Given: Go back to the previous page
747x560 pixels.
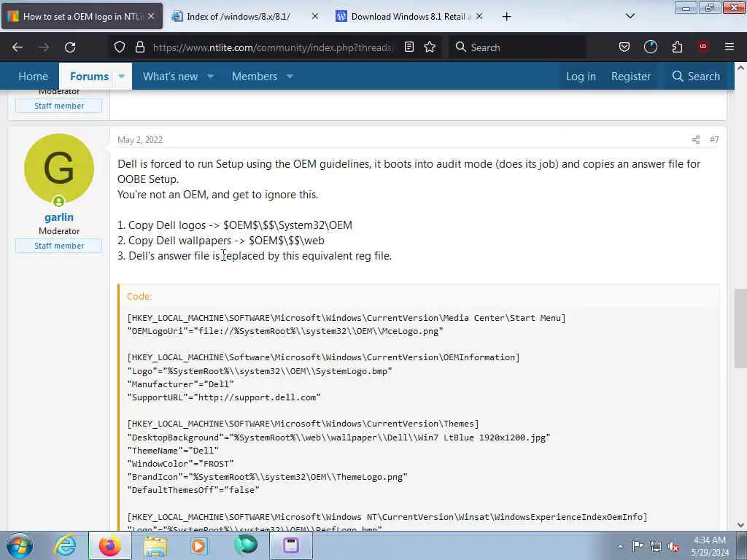Looking at the screenshot, I should coord(18,47).
